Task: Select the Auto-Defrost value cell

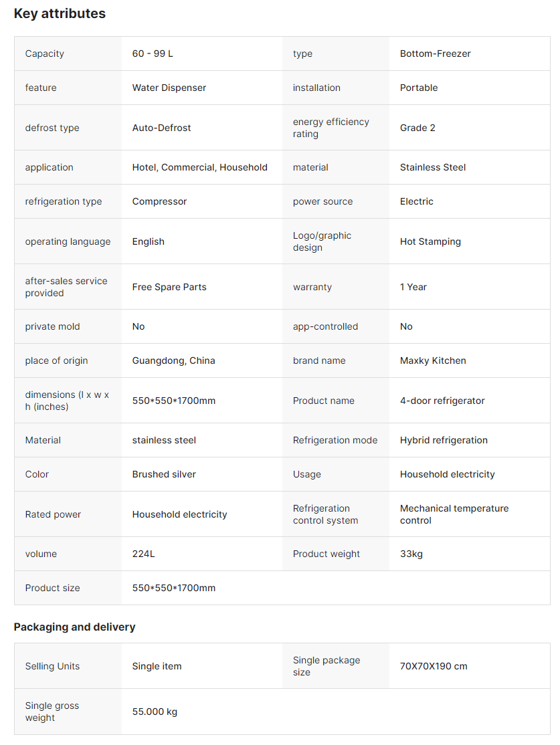Action: click(x=161, y=128)
